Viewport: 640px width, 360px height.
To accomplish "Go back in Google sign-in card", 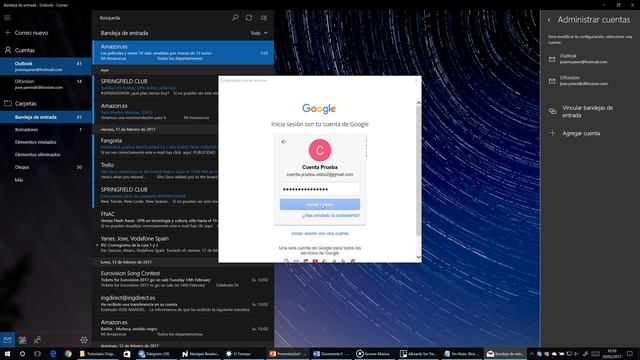I will tap(284, 142).
